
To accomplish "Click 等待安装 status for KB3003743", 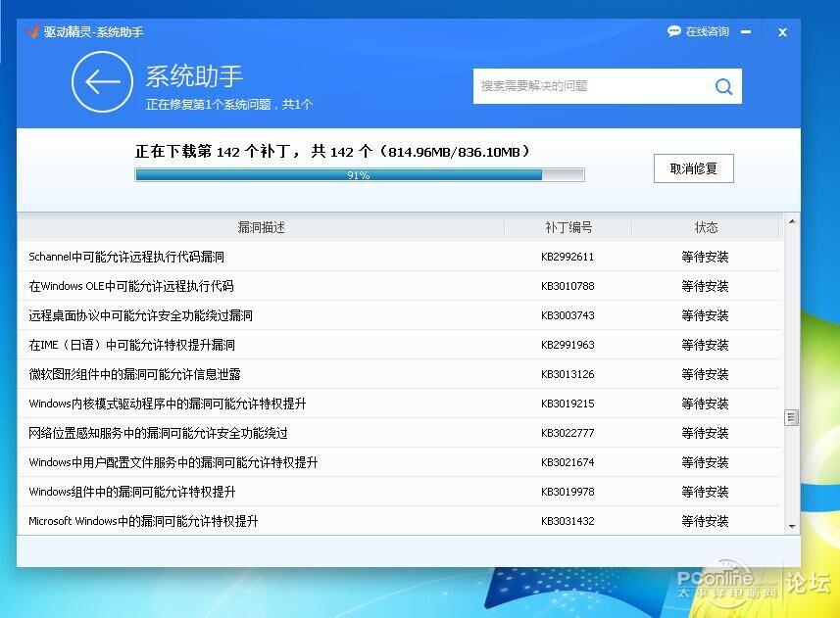I will 705,315.
